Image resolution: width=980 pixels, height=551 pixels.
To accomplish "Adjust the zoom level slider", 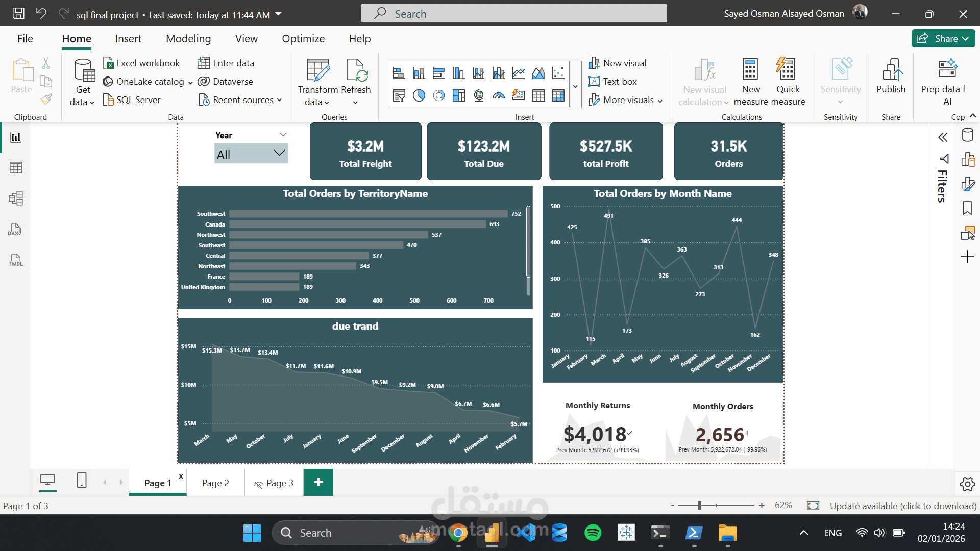I will [700, 506].
